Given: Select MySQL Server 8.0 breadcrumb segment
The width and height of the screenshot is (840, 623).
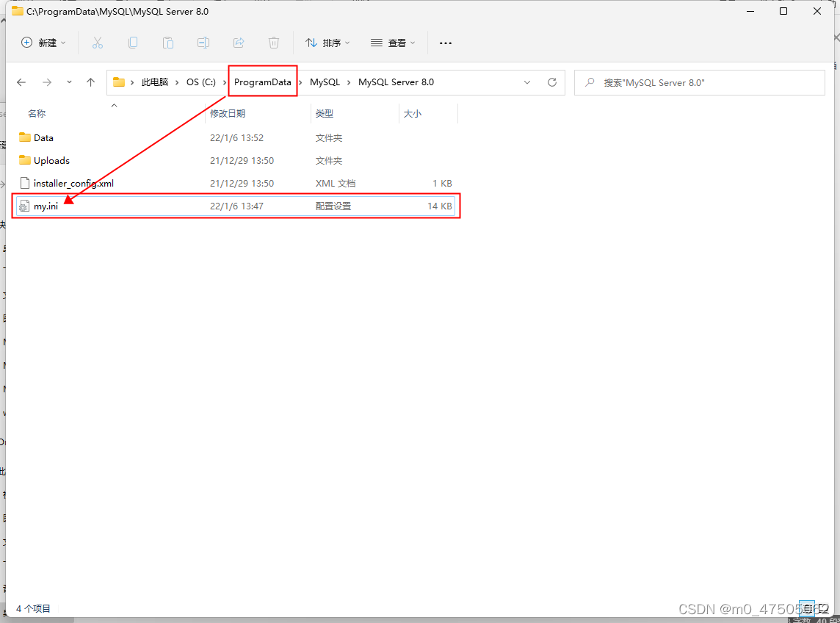Looking at the screenshot, I should pos(396,82).
